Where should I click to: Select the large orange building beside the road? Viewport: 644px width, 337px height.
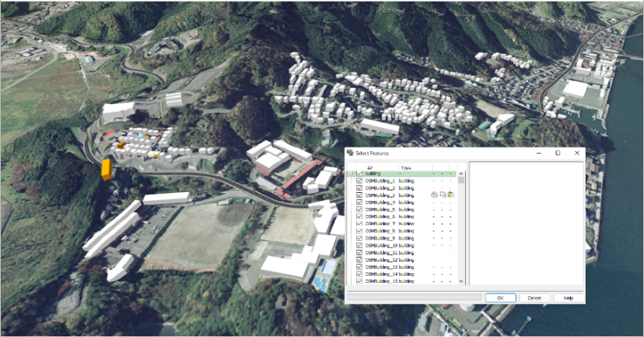click(106, 169)
